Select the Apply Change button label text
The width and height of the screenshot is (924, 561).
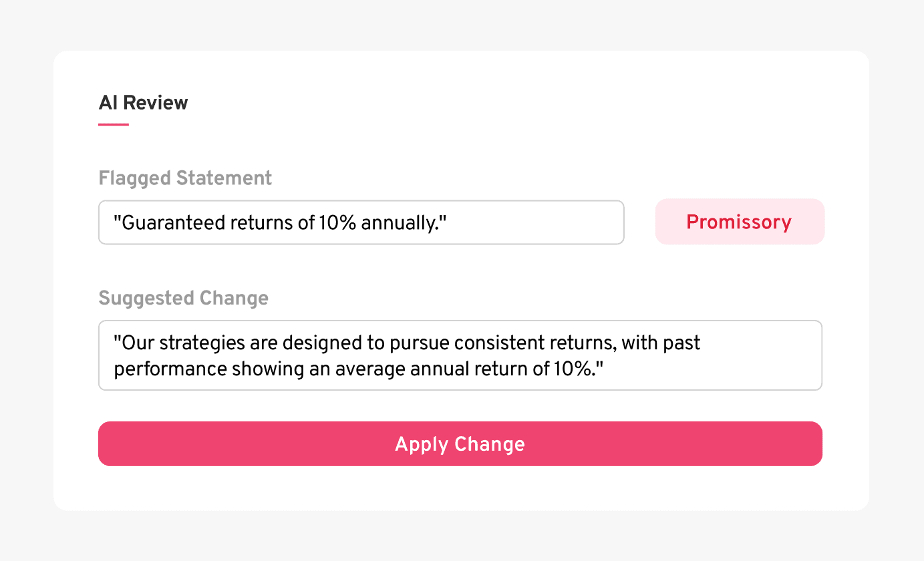[x=460, y=443]
